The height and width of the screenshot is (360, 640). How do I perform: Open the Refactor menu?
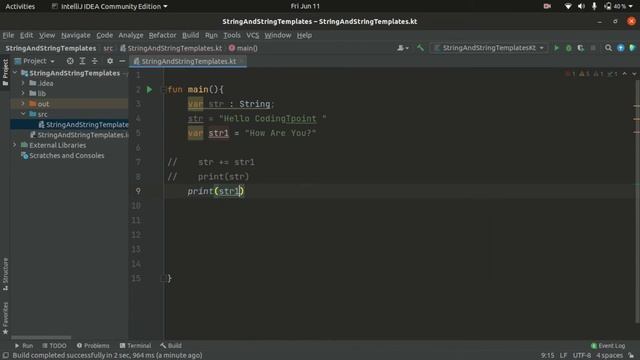click(x=162, y=35)
